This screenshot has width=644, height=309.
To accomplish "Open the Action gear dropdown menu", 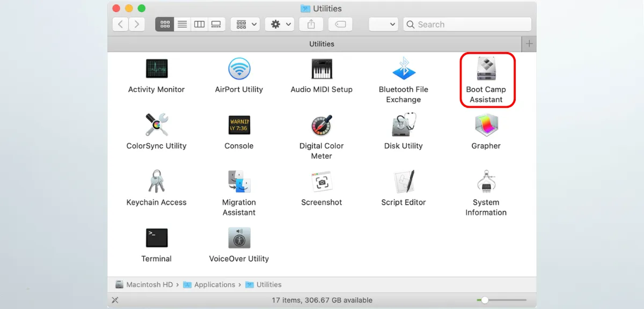I will pos(281,24).
